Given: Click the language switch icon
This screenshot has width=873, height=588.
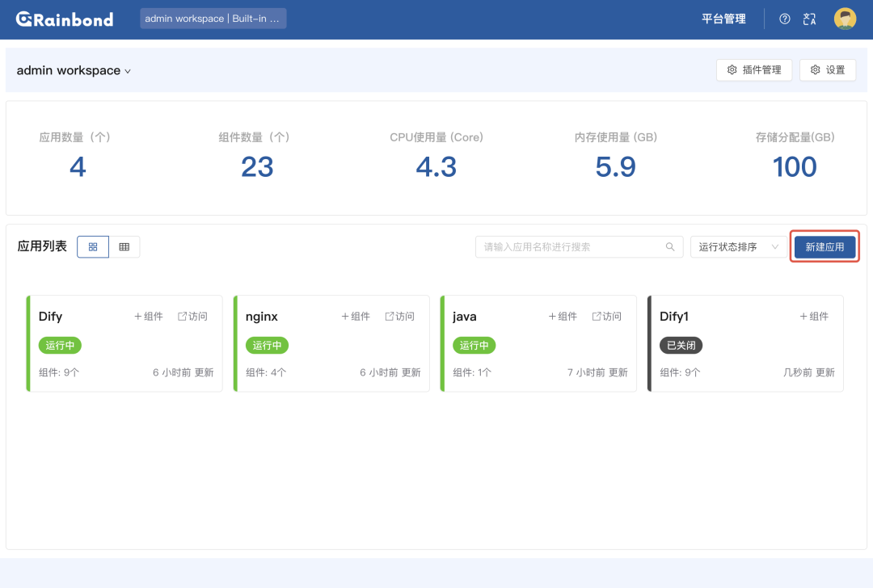Looking at the screenshot, I should pos(809,19).
